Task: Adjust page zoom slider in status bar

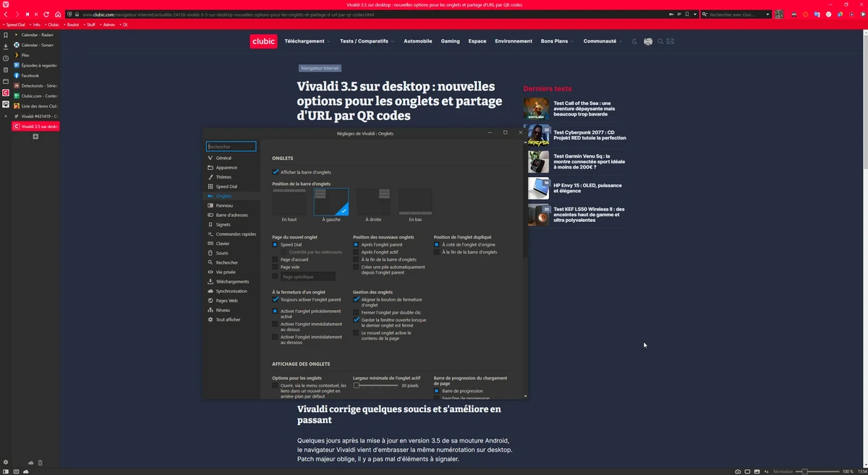Action: (x=817, y=471)
